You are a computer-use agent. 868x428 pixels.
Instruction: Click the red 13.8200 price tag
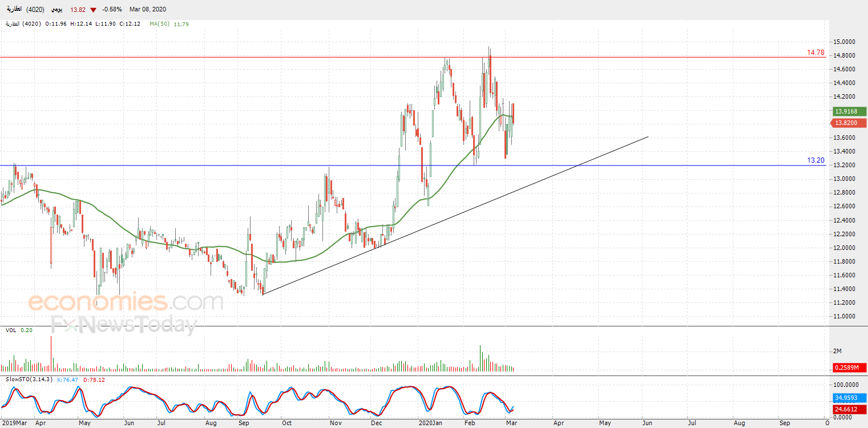pos(850,123)
